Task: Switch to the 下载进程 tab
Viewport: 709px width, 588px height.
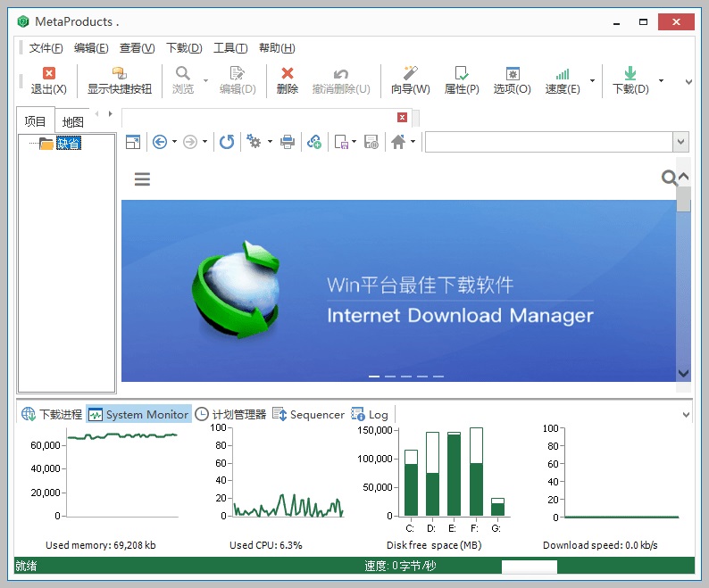Action: coord(52,414)
